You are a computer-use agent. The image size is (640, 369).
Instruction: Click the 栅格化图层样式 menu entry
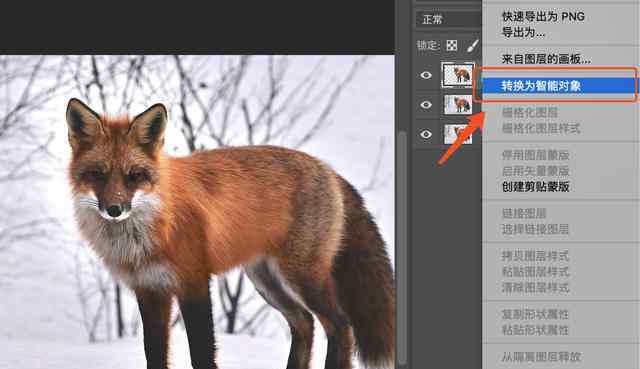pyautogui.click(x=541, y=129)
